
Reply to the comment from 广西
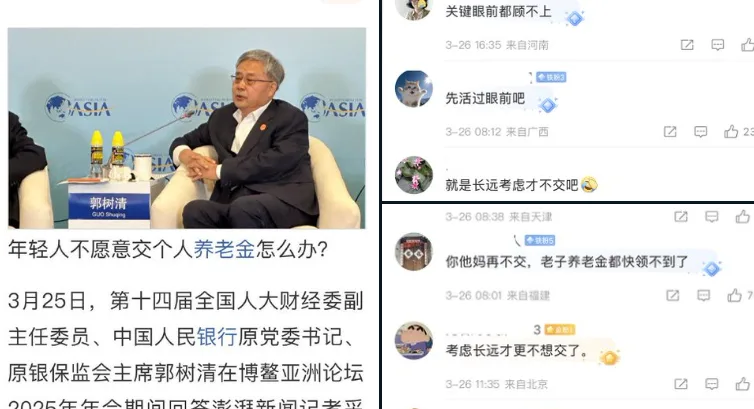(701, 131)
